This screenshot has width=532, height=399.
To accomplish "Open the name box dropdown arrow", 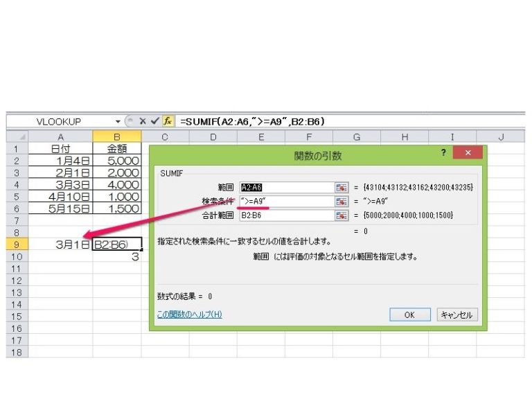I will [x=118, y=121].
